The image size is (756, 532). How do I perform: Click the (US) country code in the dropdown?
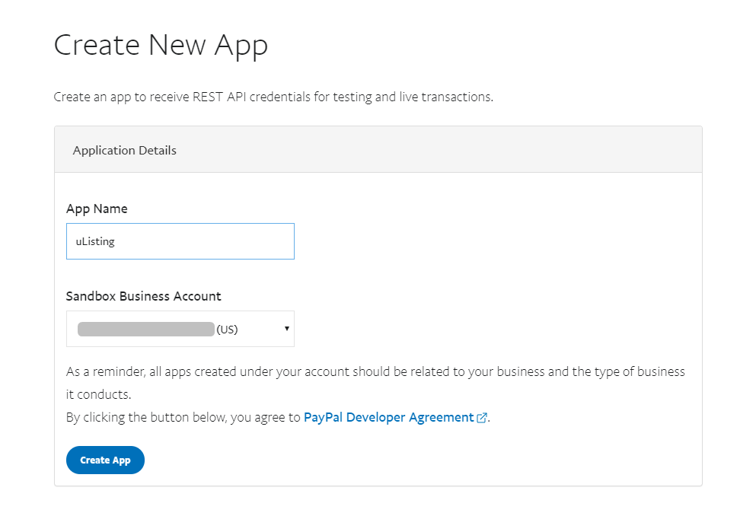[x=227, y=330]
